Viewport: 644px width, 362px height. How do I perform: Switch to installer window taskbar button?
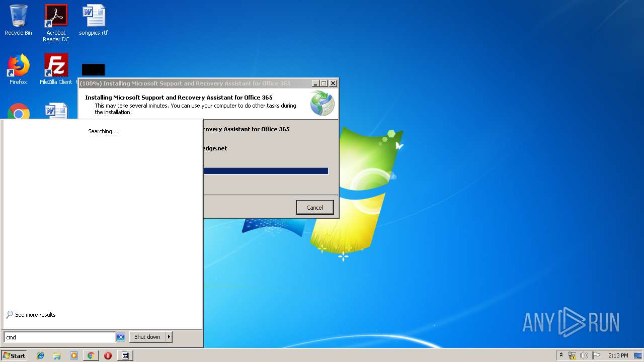(x=125, y=355)
